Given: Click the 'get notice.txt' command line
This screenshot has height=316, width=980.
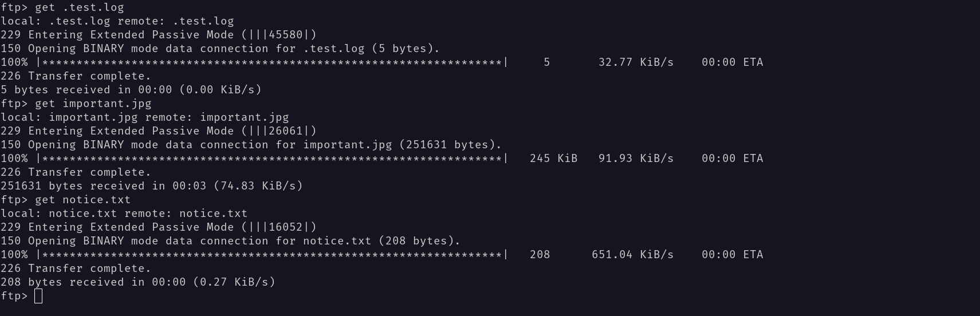Looking at the screenshot, I should 66,200.
